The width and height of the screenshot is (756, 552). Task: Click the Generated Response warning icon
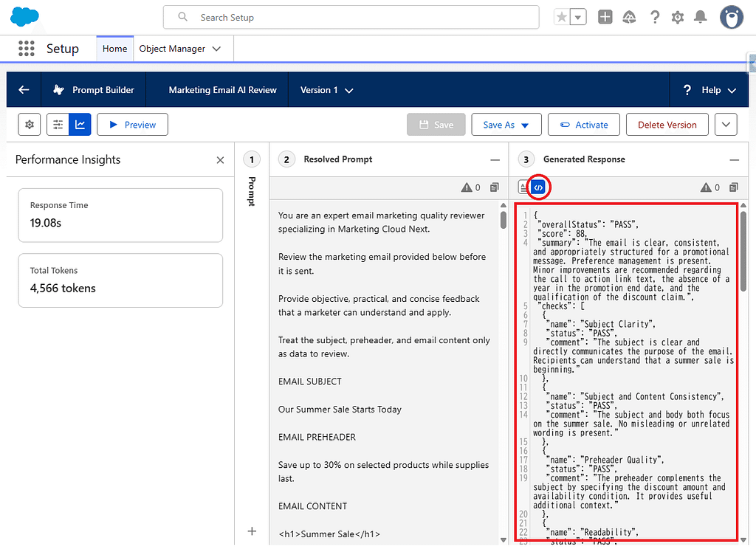point(706,187)
